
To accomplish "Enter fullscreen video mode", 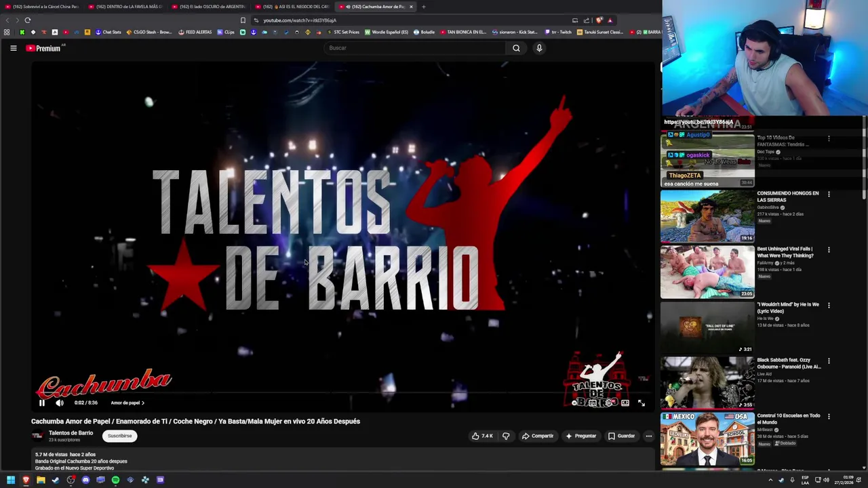I will pos(642,403).
